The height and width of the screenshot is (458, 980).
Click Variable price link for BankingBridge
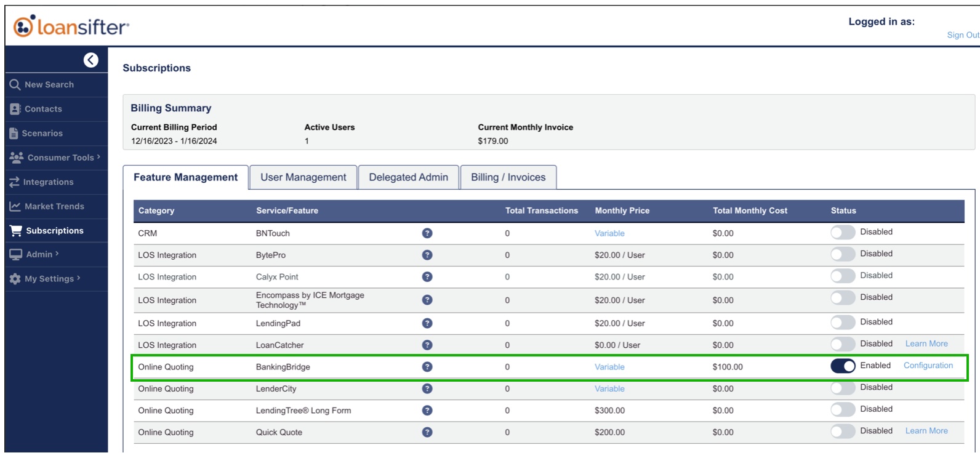(609, 367)
